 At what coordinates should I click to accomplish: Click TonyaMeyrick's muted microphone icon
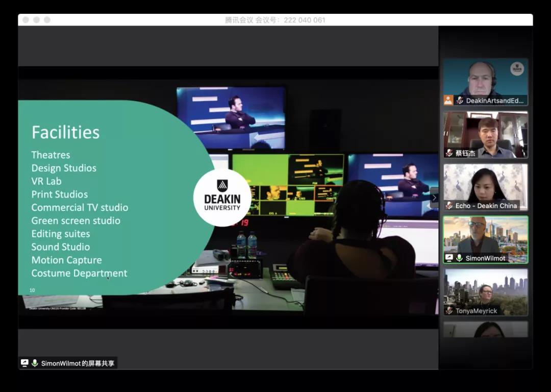pyautogui.click(x=449, y=311)
